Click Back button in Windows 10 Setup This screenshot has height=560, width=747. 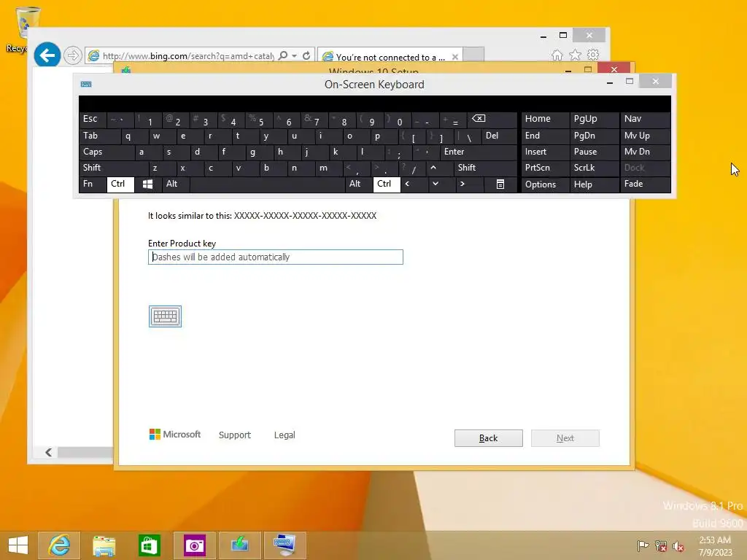(x=488, y=438)
